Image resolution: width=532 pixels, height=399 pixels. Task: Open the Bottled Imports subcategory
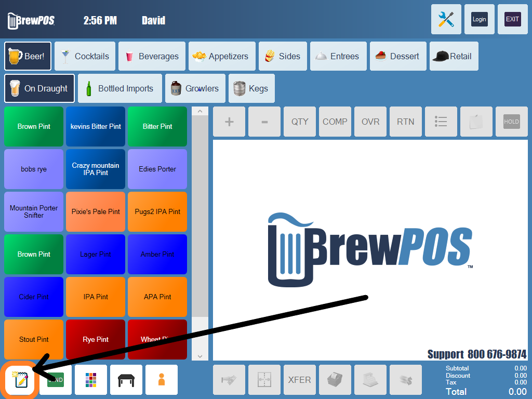click(x=120, y=88)
